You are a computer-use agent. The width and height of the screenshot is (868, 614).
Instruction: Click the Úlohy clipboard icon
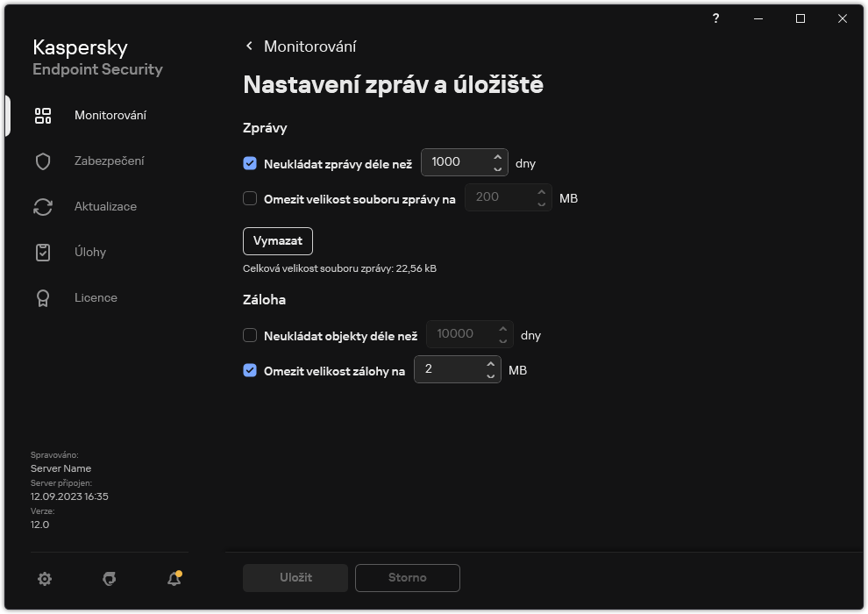point(43,253)
